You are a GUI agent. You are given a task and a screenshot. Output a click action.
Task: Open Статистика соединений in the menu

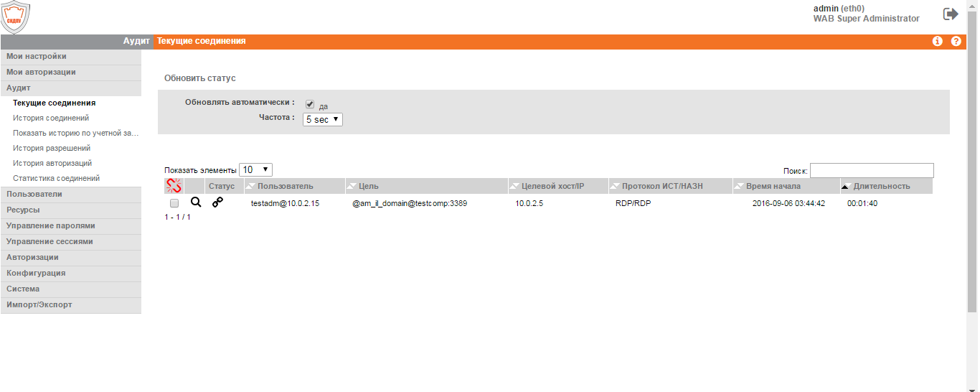[x=56, y=178]
